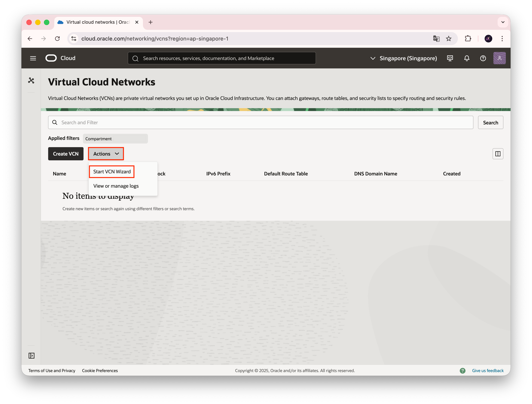Open the help question mark menu

tap(483, 58)
